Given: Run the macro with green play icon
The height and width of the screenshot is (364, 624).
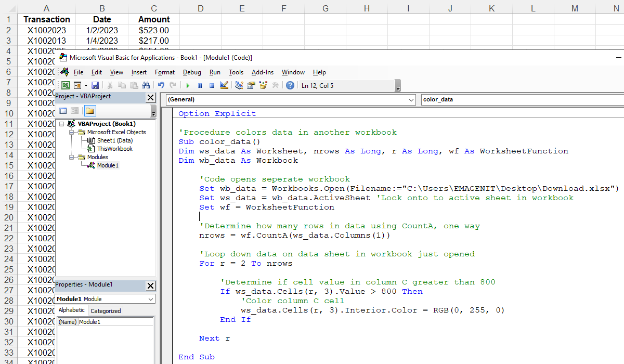Looking at the screenshot, I should coord(188,85).
